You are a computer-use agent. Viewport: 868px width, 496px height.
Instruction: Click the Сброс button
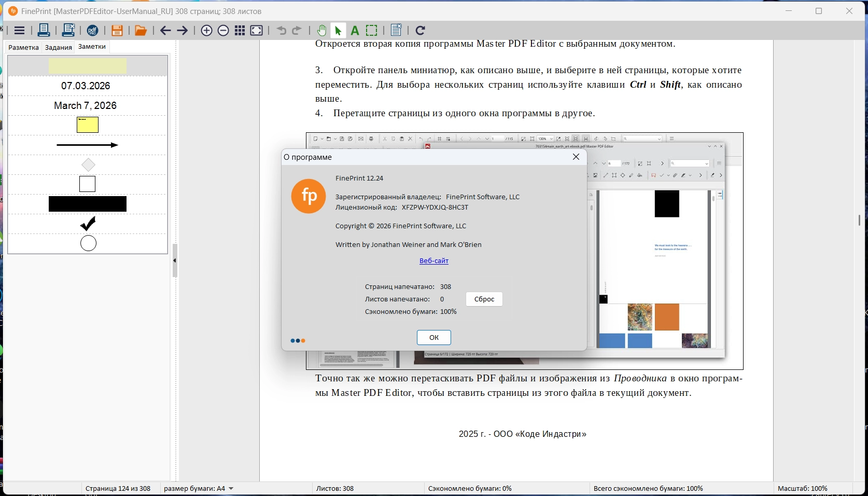coord(484,299)
